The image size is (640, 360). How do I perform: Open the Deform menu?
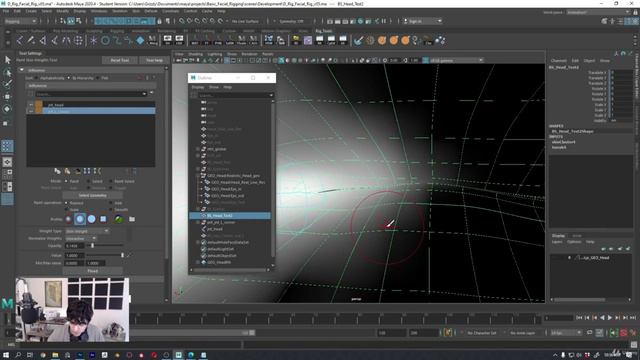pos(151,11)
